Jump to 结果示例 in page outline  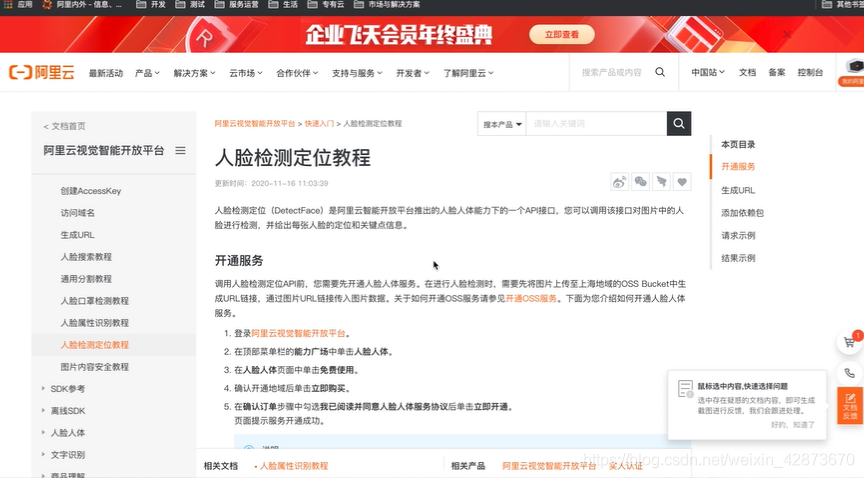pos(738,258)
